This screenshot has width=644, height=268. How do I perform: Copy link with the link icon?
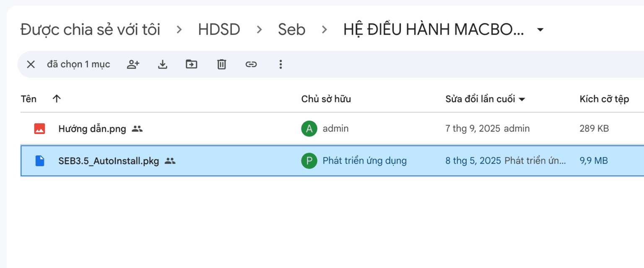point(251,64)
